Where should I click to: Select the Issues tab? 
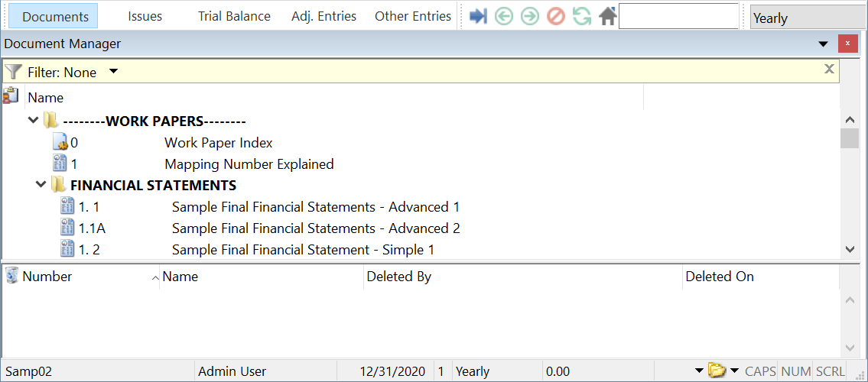pyautogui.click(x=145, y=16)
